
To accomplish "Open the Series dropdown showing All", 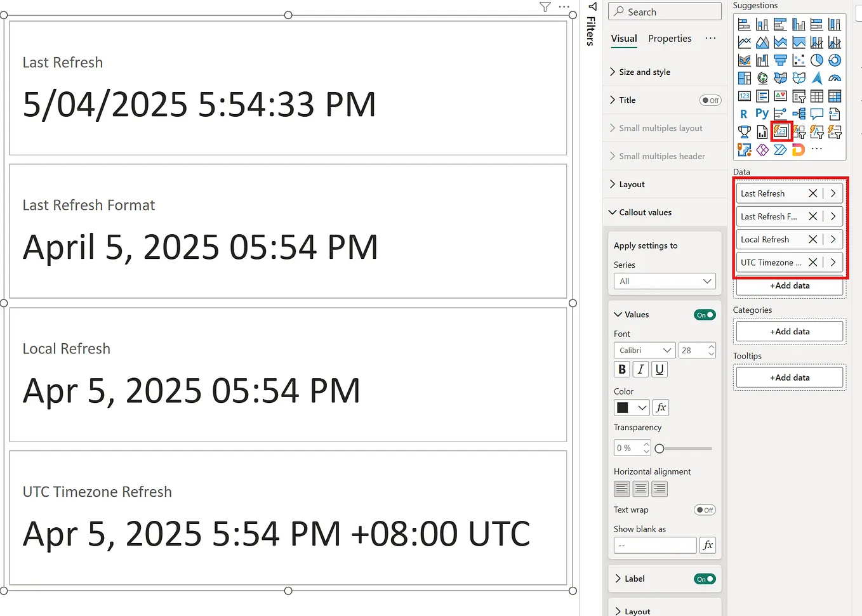I will (x=664, y=281).
